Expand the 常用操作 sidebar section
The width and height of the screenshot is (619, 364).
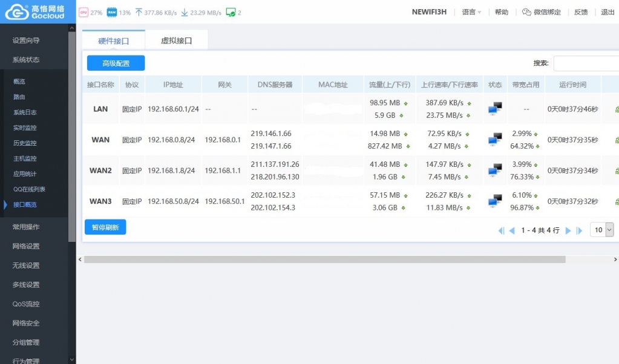pyautogui.click(x=26, y=227)
